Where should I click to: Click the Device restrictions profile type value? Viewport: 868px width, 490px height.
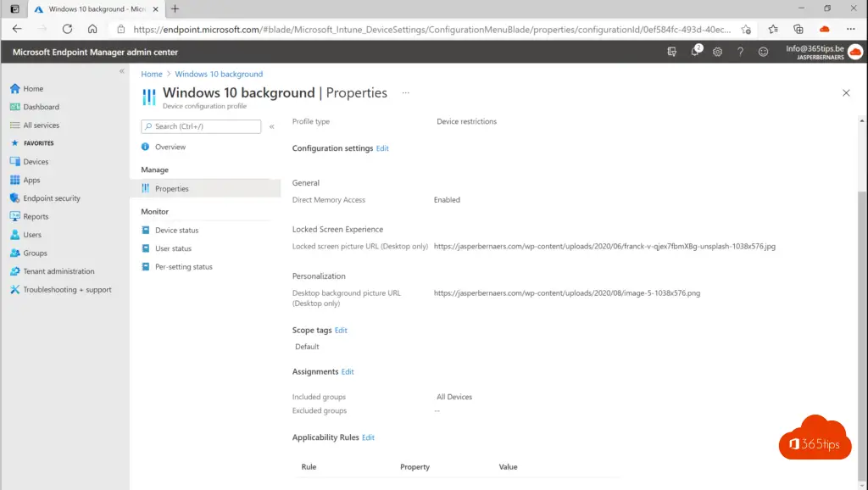466,121
